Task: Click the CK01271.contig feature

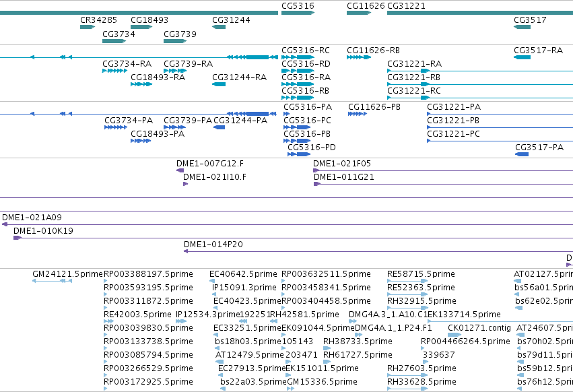Action: 454,335
